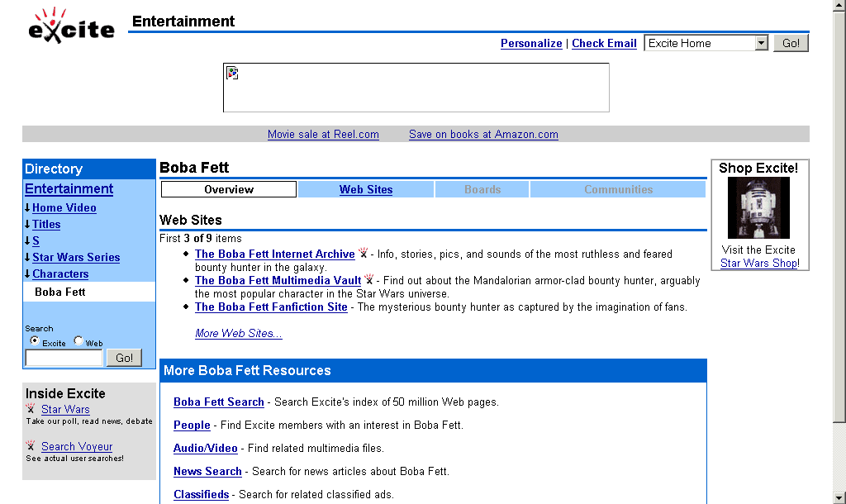Open the Communities tab
Screen dimensions: 846x504
pos(618,189)
